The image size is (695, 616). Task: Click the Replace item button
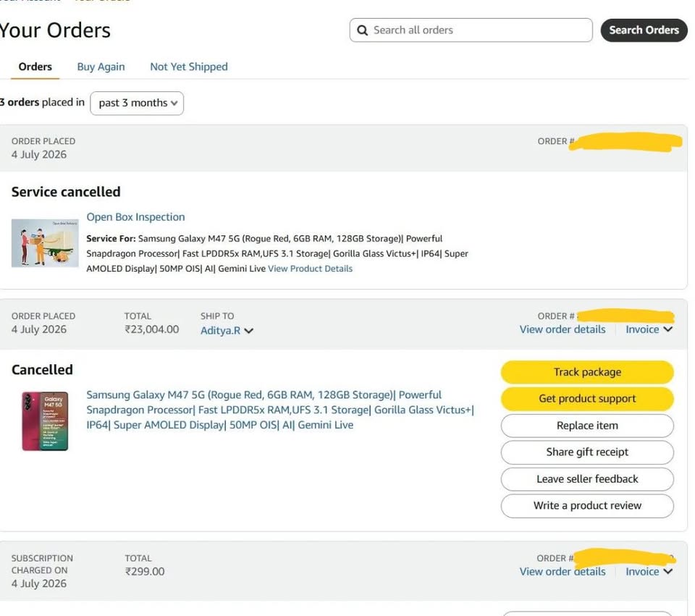(x=587, y=426)
